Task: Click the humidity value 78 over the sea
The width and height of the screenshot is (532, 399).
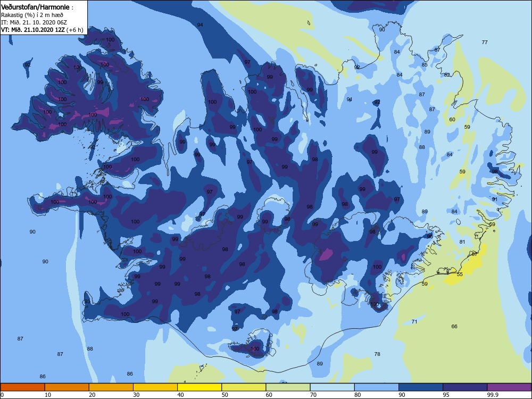Action: [377, 354]
